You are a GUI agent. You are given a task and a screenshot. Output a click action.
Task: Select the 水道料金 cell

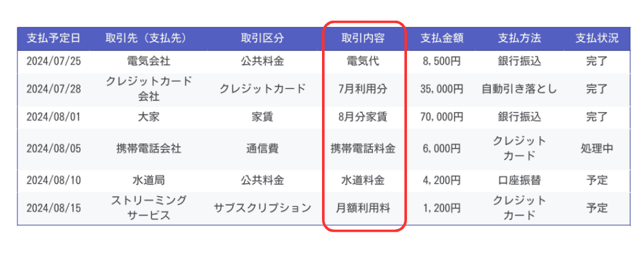(x=363, y=180)
